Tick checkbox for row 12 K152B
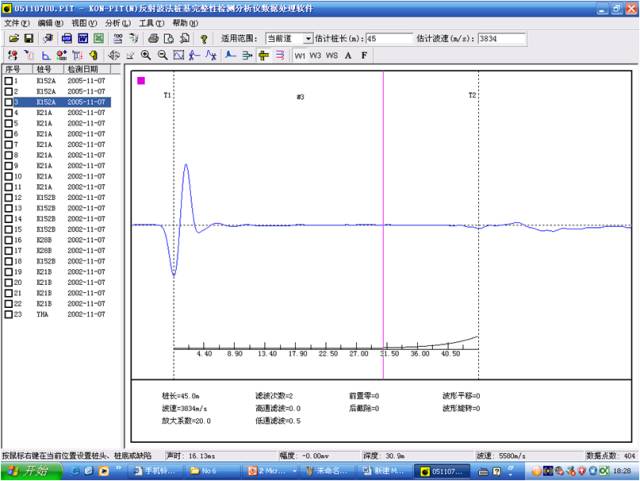Viewport: 640px width, 481px height. pos(8,198)
